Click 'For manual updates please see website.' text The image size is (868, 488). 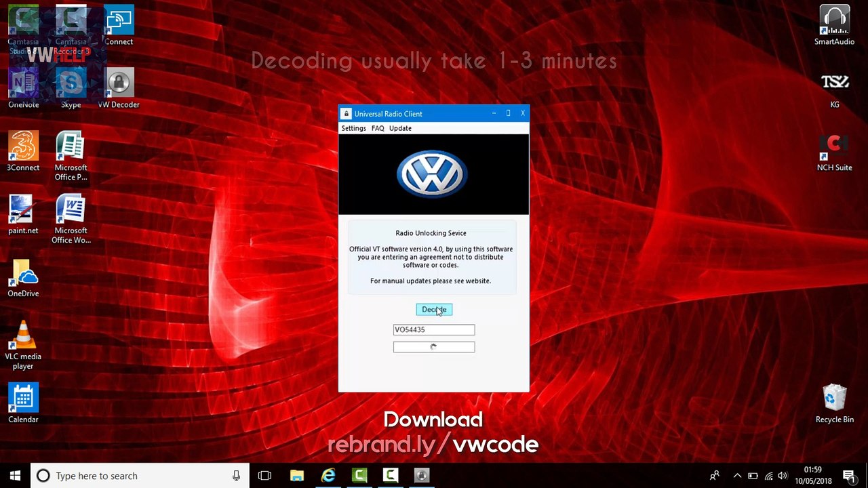click(x=431, y=281)
